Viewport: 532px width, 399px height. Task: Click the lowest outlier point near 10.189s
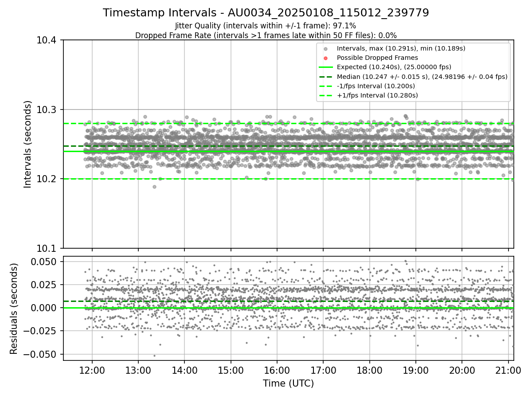point(154,187)
